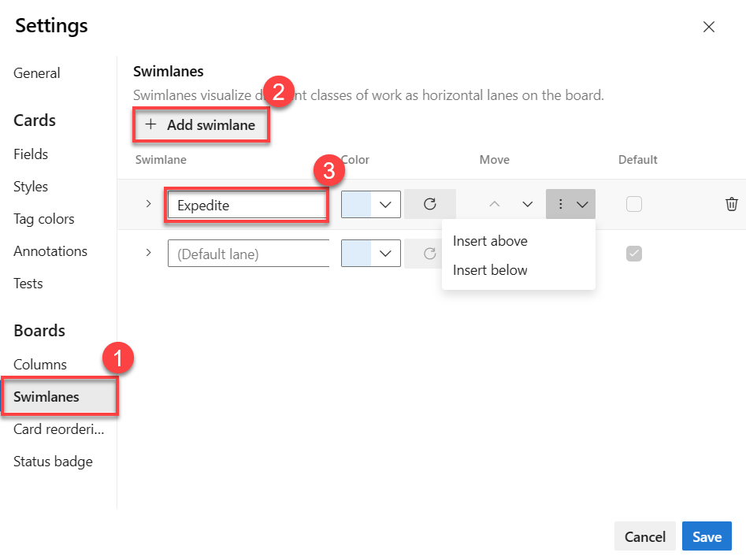Move Expedite swimlane up with arrow
The height and width of the screenshot is (560, 746).
(495, 205)
